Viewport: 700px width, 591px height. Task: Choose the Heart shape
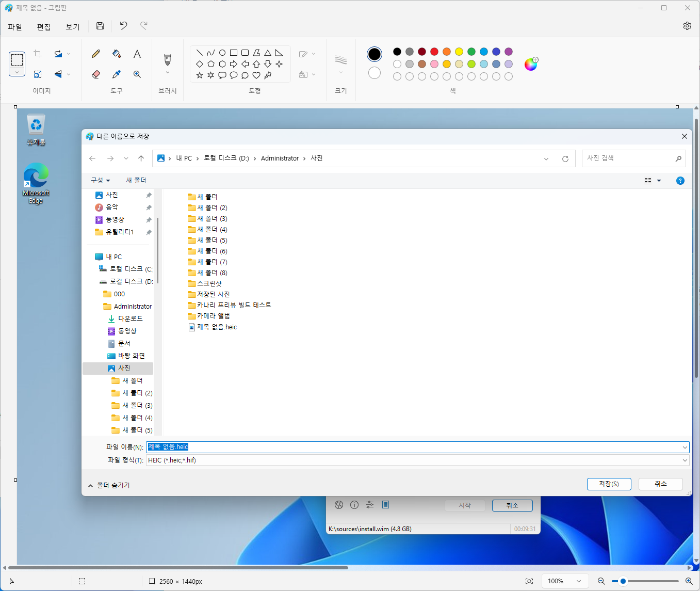point(256,75)
